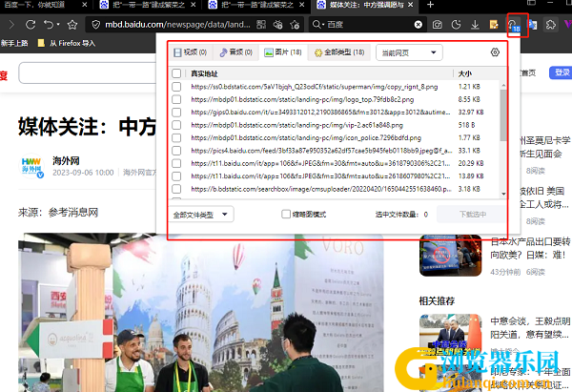Open the 当前网页 scope dropdown
572x392 pixels.
pyautogui.click(x=409, y=52)
